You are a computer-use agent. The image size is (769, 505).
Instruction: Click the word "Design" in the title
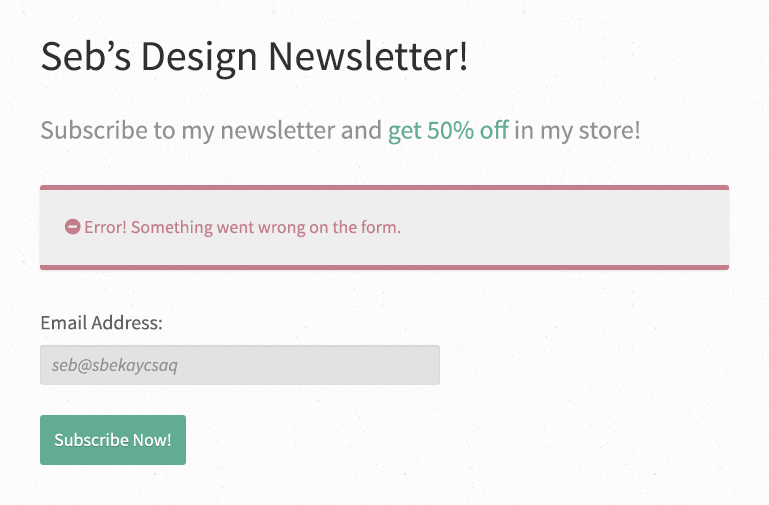point(199,58)
